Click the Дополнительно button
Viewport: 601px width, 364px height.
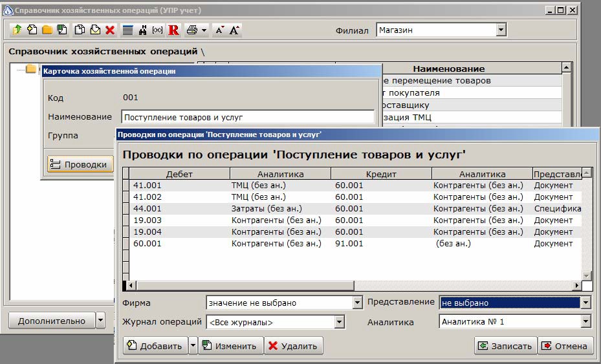click(52, 321)
